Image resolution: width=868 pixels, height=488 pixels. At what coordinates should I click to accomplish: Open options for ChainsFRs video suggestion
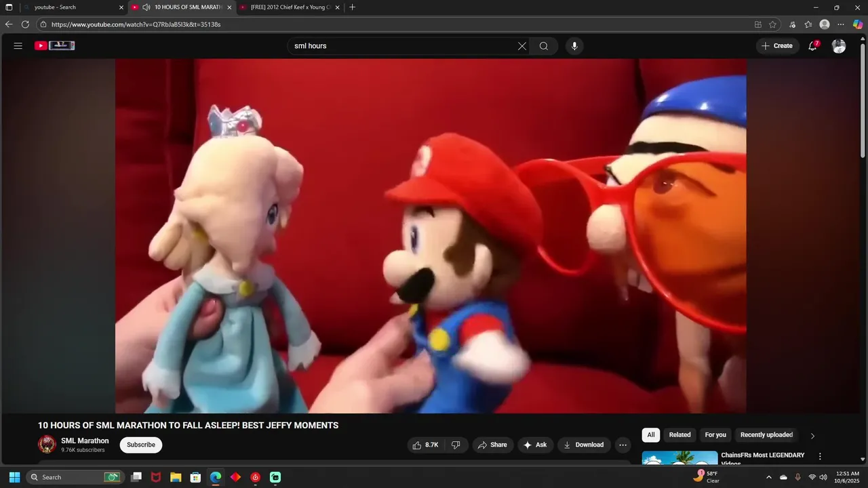pos(820,457)
